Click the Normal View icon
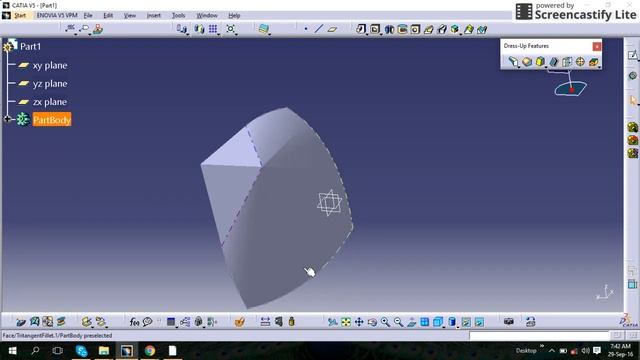 pos(411,322)
